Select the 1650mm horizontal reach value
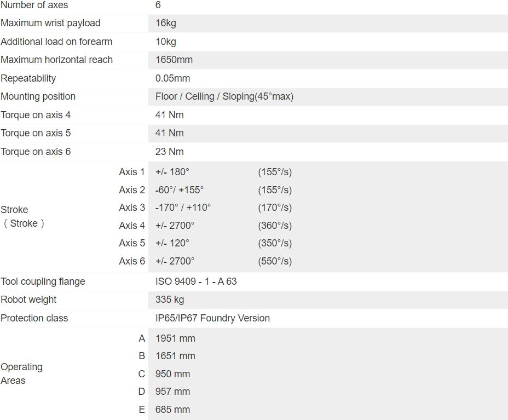The width and height of the screenshot is (508, 420). [x=174, y=60]
